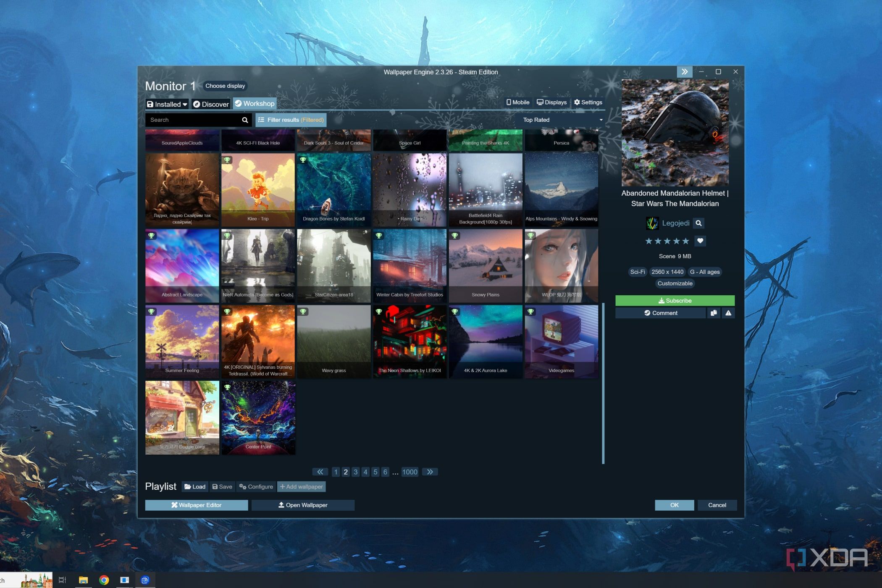Jump to previous pages double-arrow
Image resolution: width=882 pixels, height=588 pixels.
click(320, 472)
